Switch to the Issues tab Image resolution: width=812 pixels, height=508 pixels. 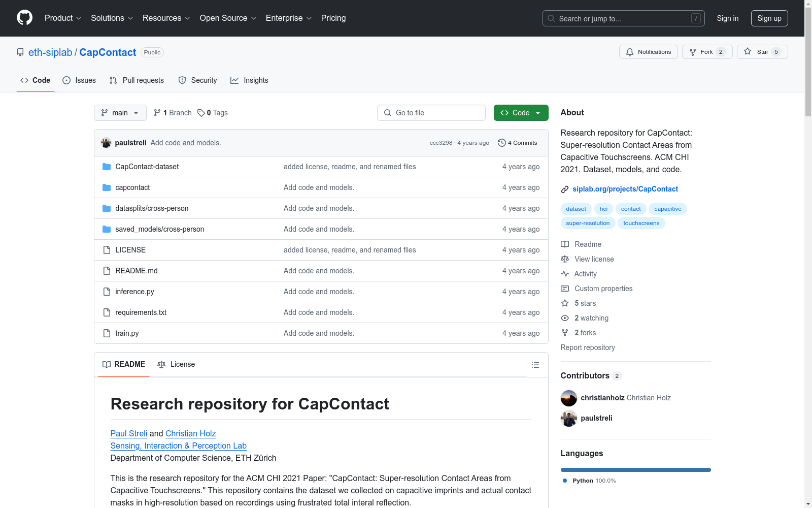pos(79,80)
